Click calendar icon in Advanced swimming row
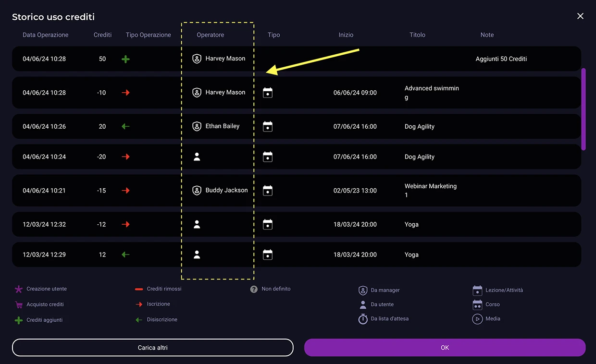Viewport: 596px width, 364px height. pyautogui.click(x=268, y=93)
